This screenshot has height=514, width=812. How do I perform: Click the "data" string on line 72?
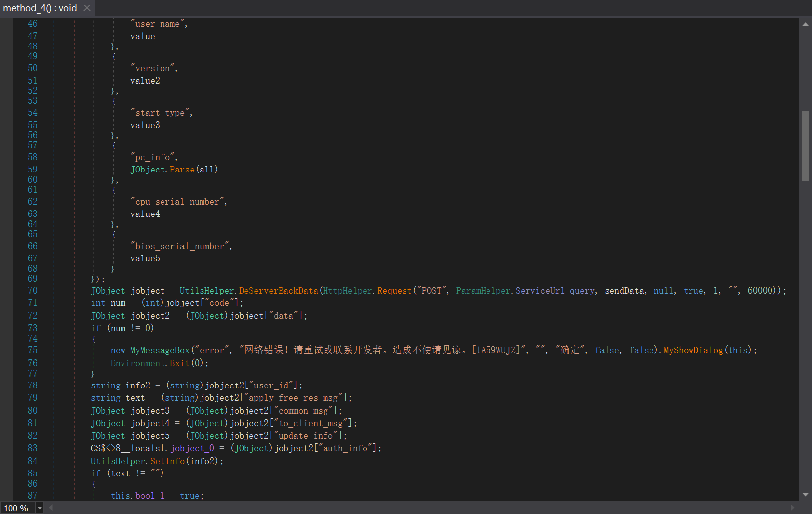284,316
